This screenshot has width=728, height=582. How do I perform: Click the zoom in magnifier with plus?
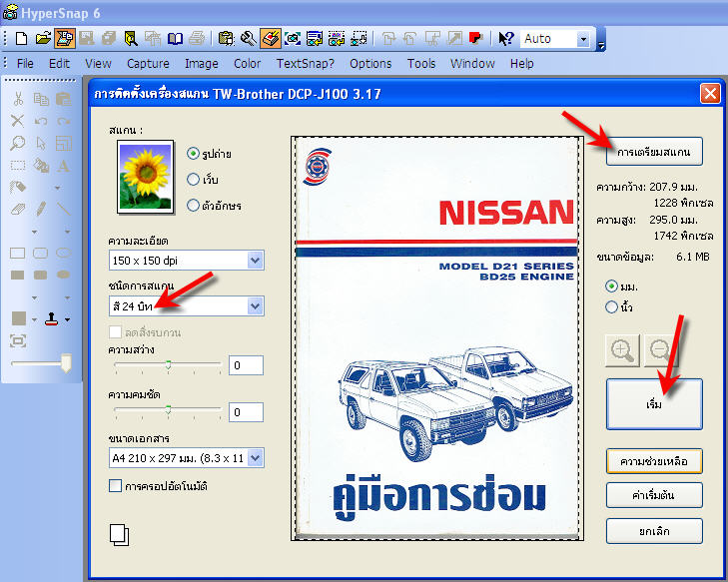622,350
